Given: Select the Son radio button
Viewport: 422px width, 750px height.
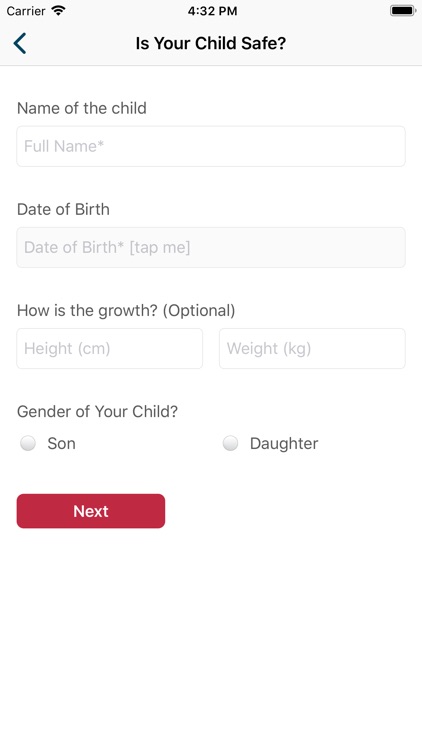Looking at the screenshot, I should tap(28, 443).
